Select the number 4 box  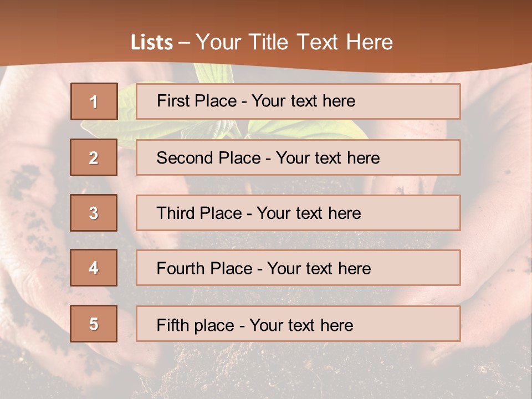(94, 268)
